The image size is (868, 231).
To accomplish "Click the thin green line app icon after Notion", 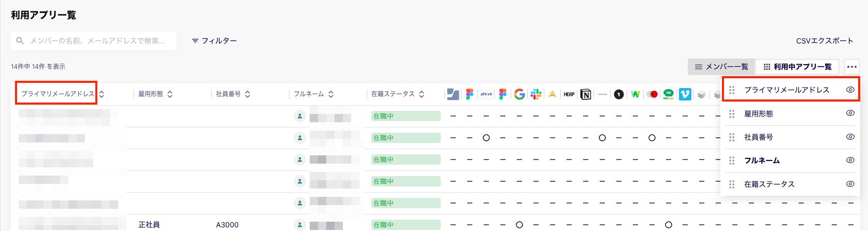I will pyautogui.click(x=602, y=94).
